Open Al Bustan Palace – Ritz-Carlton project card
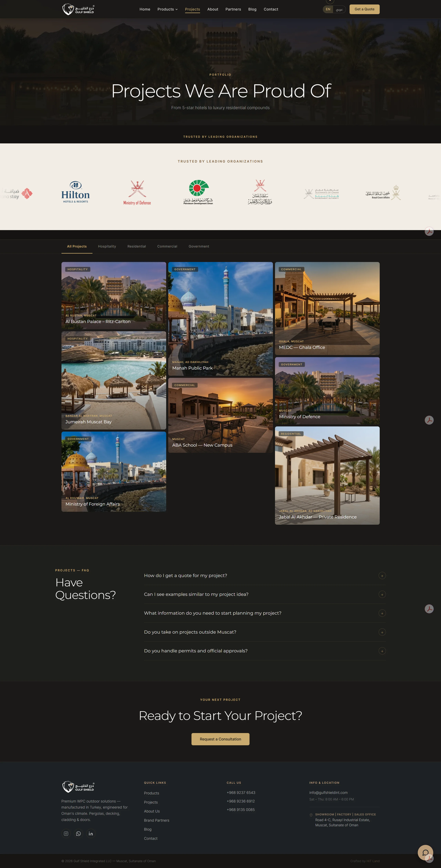Viewport: 441px width, 868px height. pyautogui.click(x=114, y=296)
